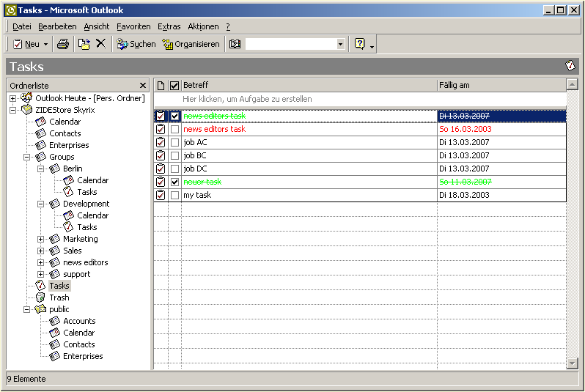Click the Icon column header in task list
Viewport: 585px width, 392px height.
[161, 86]
